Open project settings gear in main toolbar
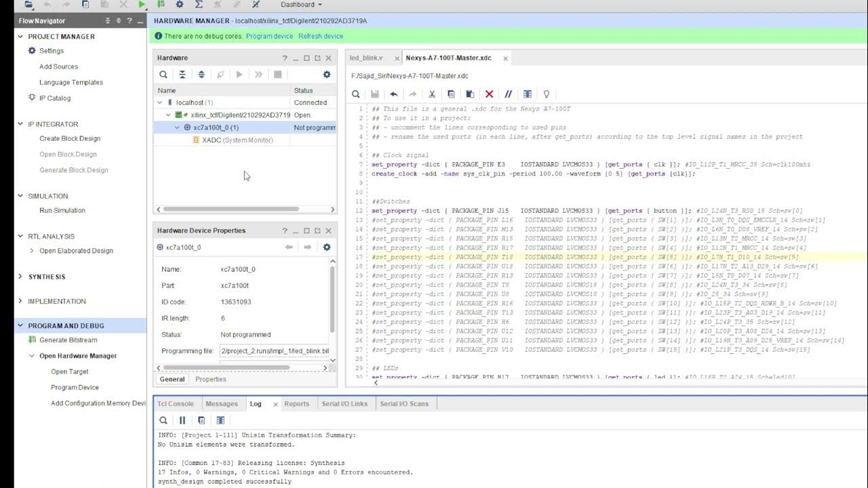The image size is (868, 488). pos(180,4)
